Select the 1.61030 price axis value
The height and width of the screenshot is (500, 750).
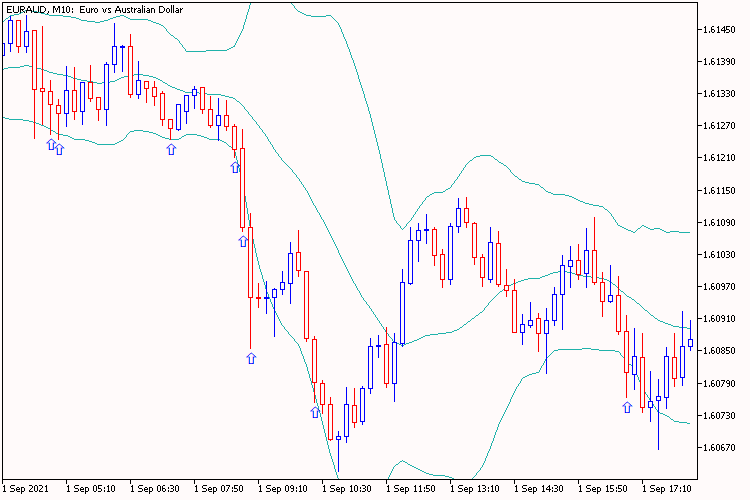[719, 255]
